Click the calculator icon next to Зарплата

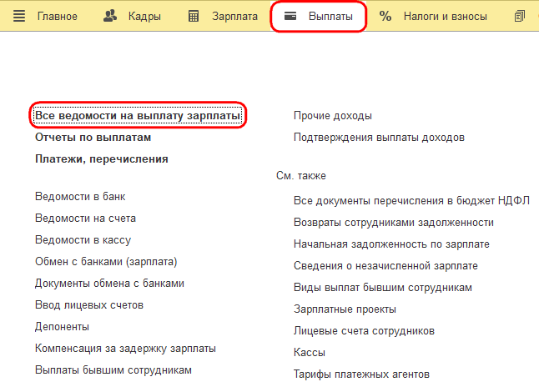194,16
